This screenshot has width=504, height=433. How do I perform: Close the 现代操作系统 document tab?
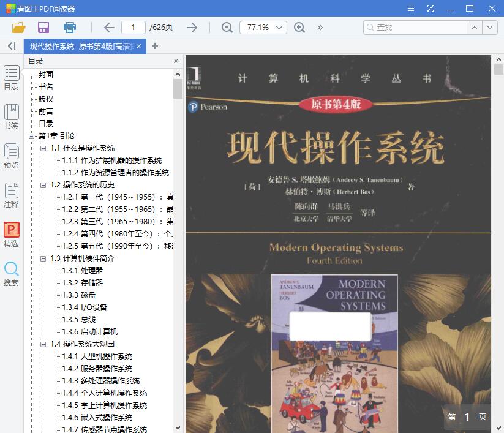pos(138,47)
